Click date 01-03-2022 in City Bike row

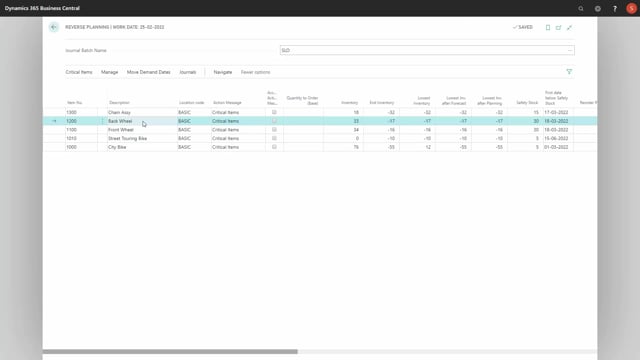[x=556, y=147]
